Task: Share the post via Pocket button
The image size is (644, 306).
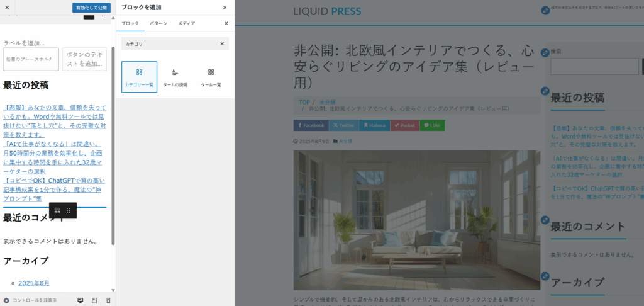Action: pyautogui.click(x=405, y=125)
